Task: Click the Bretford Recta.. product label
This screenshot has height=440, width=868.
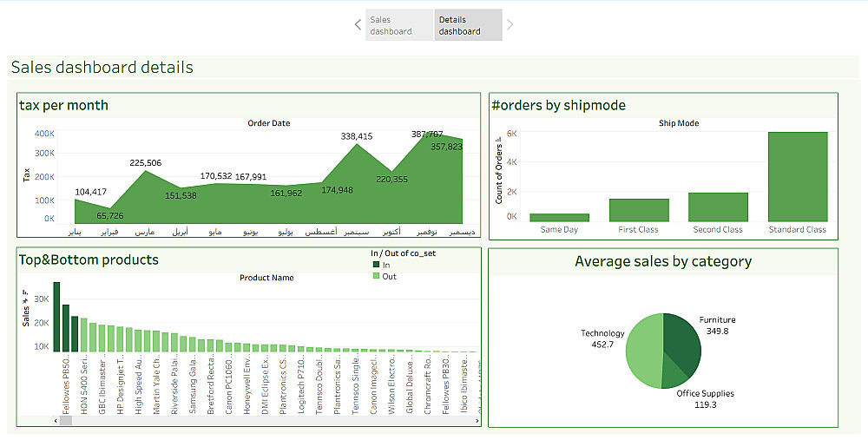Action: pos(211,386)
